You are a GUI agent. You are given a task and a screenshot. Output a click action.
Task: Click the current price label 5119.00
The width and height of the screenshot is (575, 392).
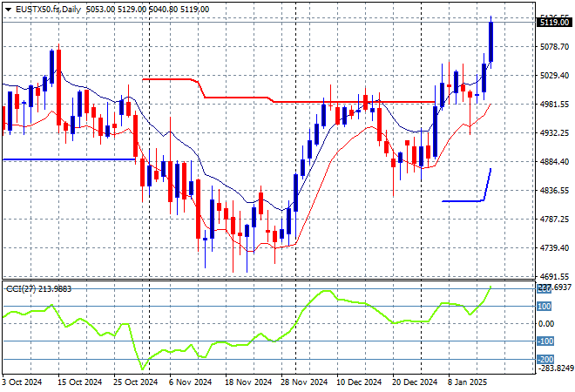pos(554,24)
